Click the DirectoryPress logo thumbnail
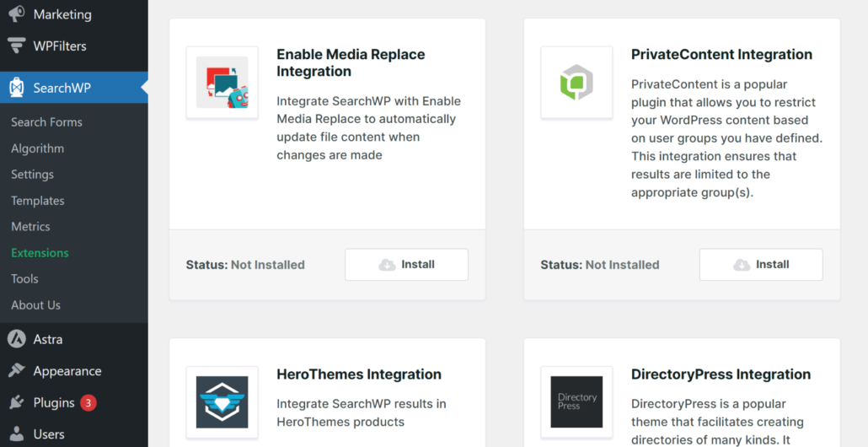Viewport: 868px width, 447px height. (x=576, y=401)
